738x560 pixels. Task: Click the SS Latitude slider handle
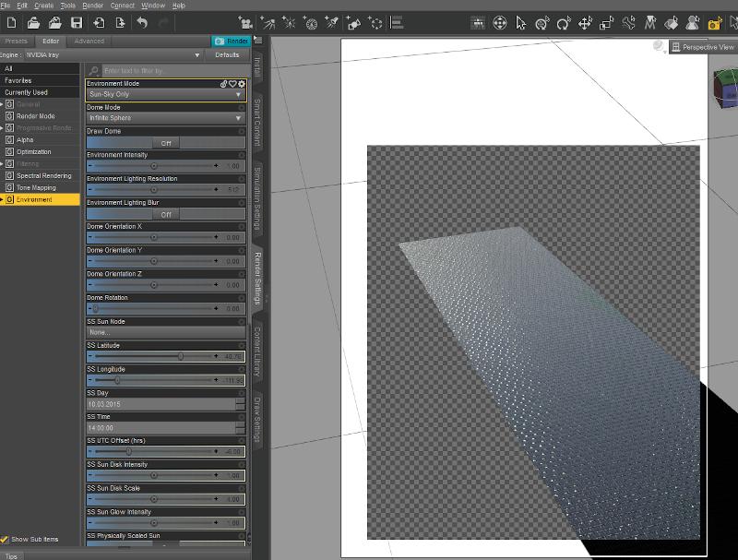pos(180,356)
